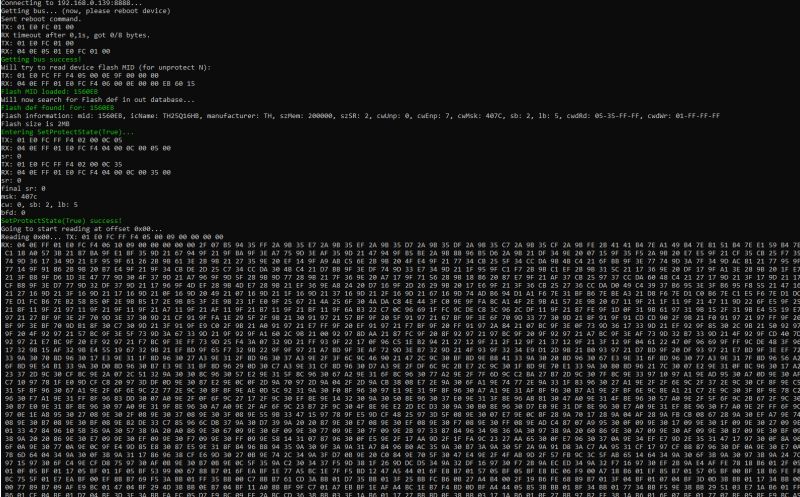Click green 'Flash def found! For: 1560EB'
Screen dimensions: 800x497
(x=58, y=108)
